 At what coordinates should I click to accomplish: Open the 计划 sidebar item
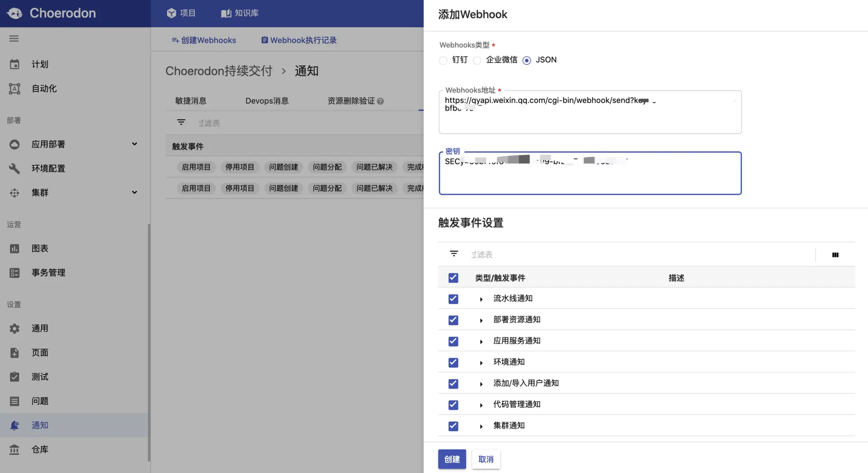coord(39,64)
